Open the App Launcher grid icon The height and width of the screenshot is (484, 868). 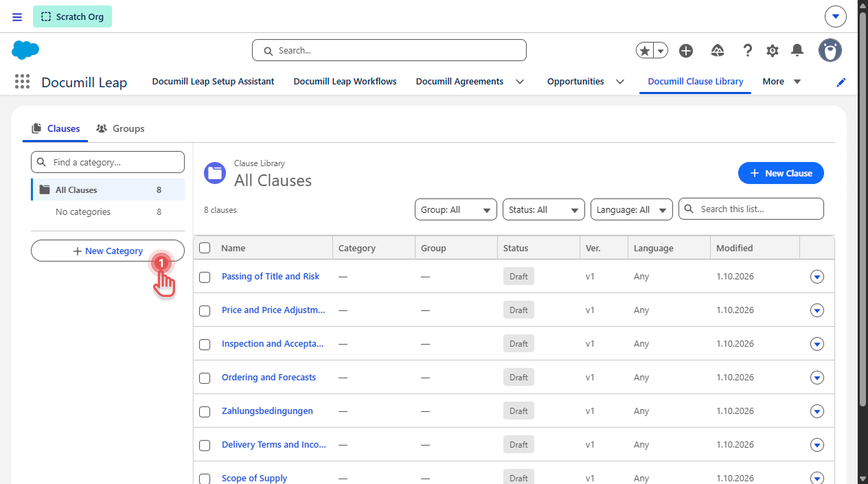tap(22, 82)
